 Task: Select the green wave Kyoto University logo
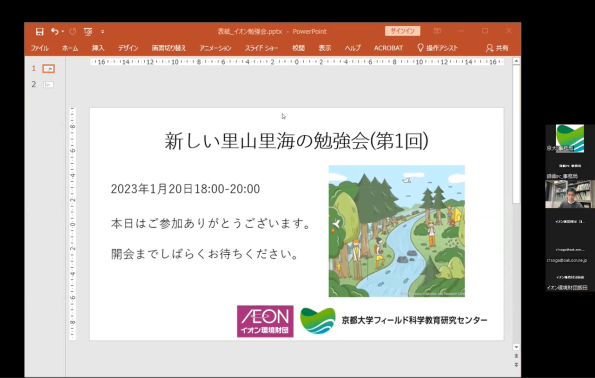coord(318,321)
